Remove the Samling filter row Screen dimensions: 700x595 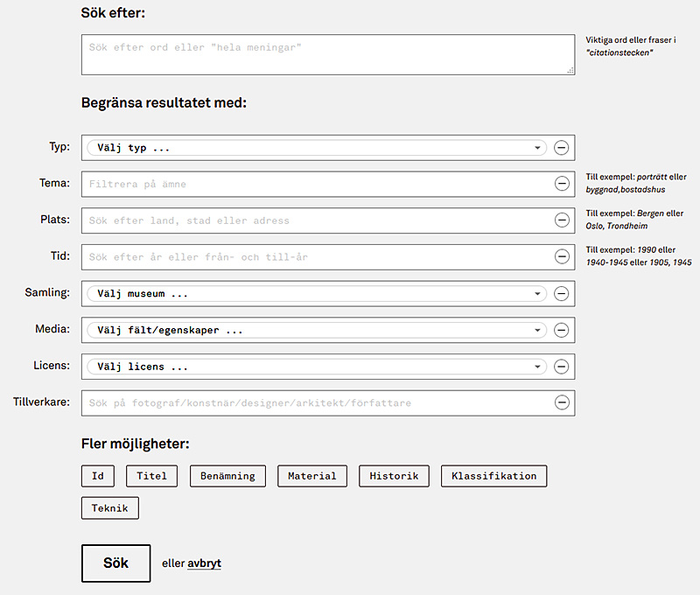tap(561, 294)
